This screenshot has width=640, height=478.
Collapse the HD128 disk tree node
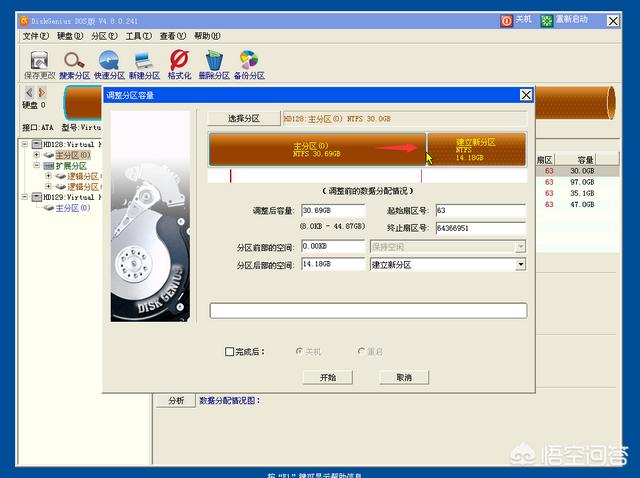(x=24, y=145)
